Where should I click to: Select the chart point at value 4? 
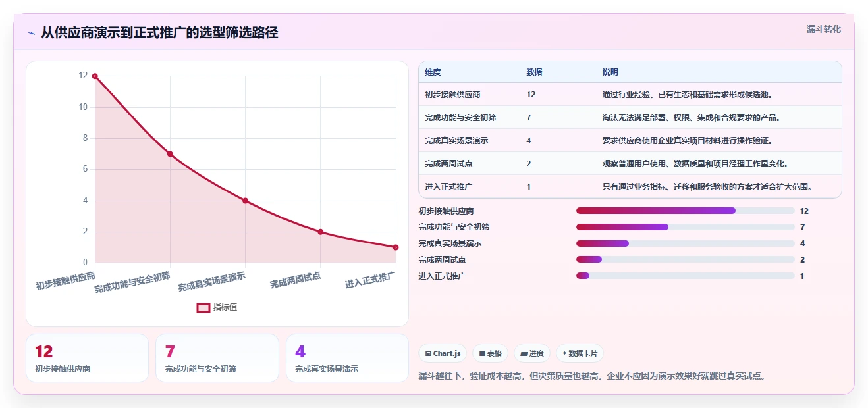coord(245,201)
